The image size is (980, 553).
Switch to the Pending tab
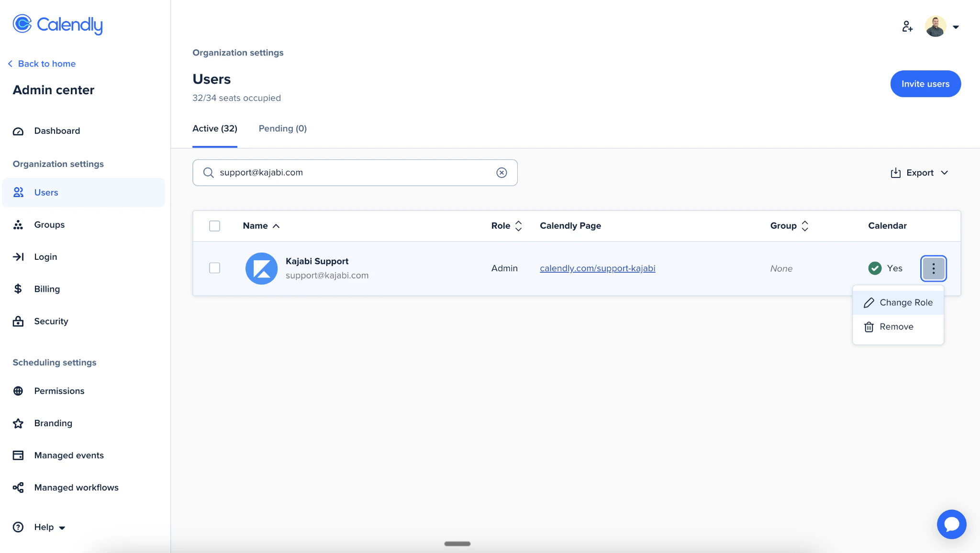point(282,128)
